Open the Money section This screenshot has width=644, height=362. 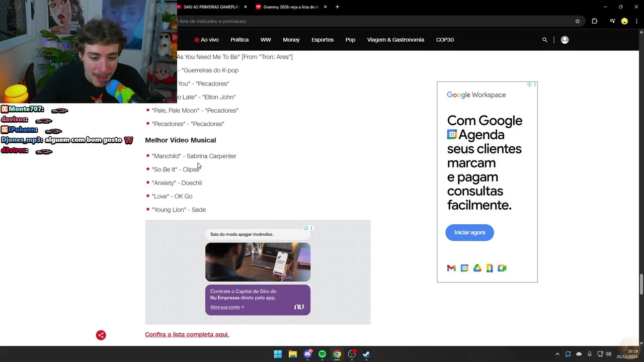coord(291,40)
